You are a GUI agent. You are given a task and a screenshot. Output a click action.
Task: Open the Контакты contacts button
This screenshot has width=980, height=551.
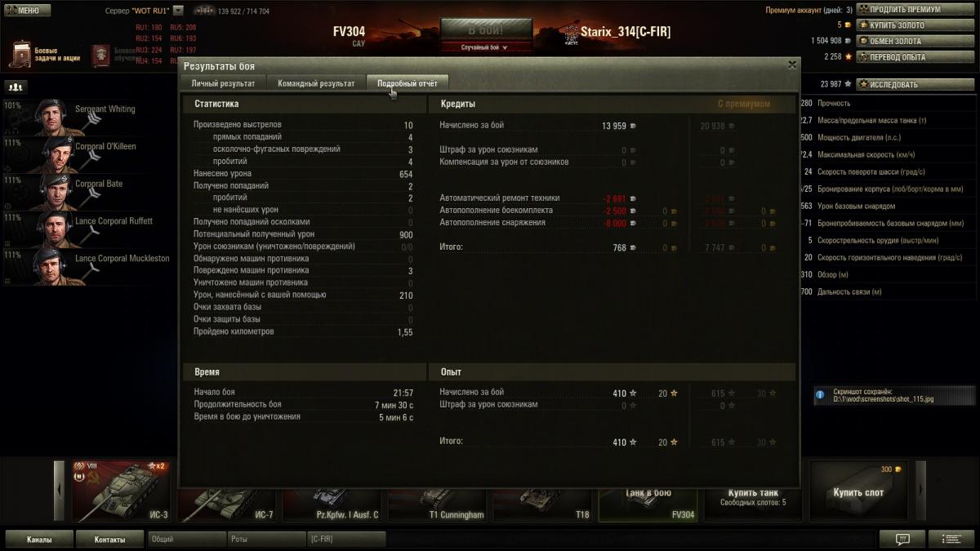coord(109,540)
